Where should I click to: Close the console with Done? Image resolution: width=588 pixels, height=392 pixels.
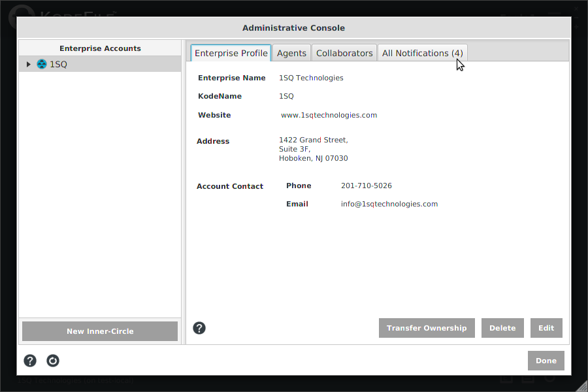click(x=546, y=361)
